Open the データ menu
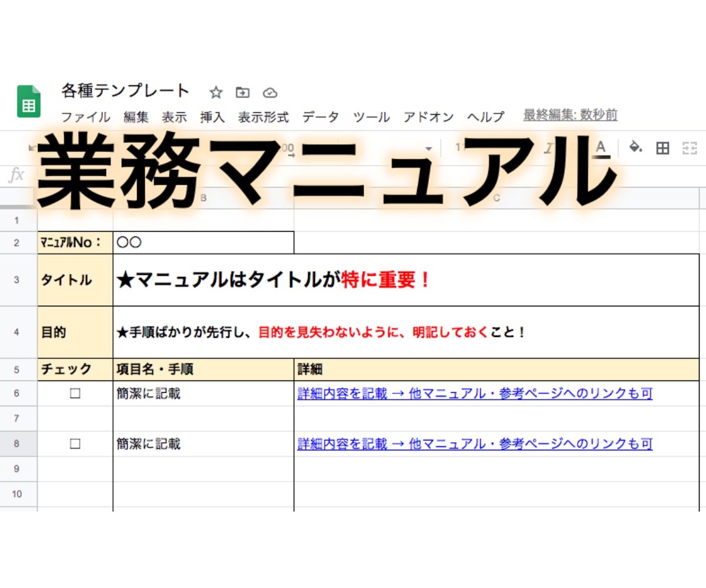 [321, 116]
